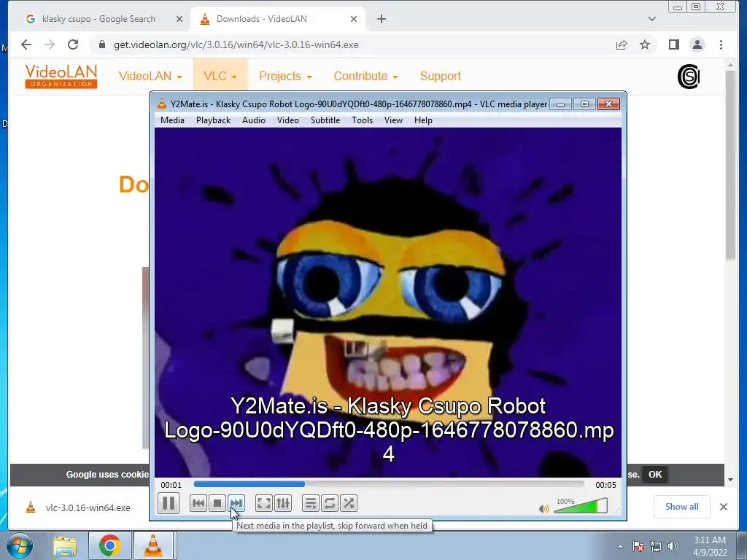Open VLC Subtitle menu
The width and height of the screenshot is (747, 560).
[x=325, y=120]
